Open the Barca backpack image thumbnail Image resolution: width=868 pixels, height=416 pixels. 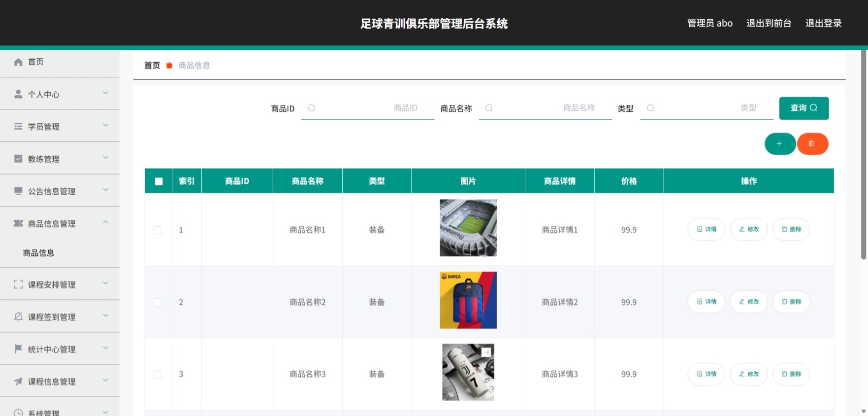[x=468, y=300]
